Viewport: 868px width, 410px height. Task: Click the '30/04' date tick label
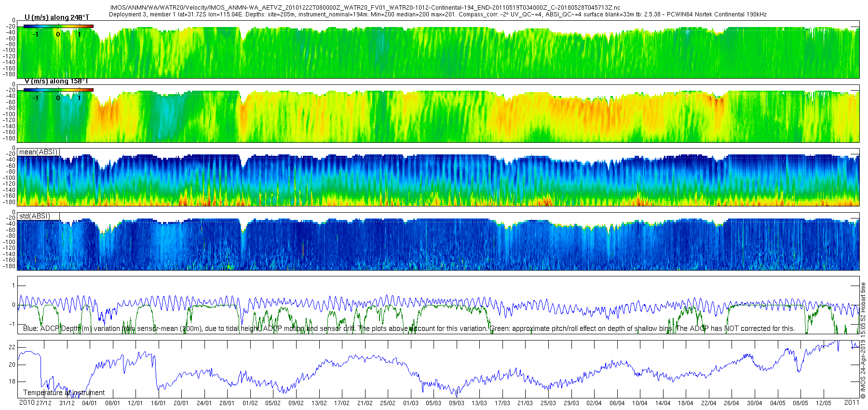coord(755,403)
